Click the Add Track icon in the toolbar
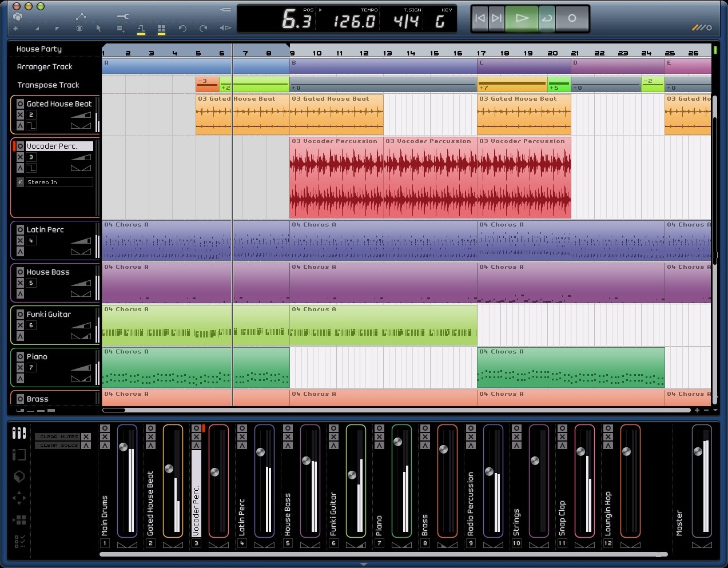Viewport: 728px width, 568px height. (x=121, y=28)
